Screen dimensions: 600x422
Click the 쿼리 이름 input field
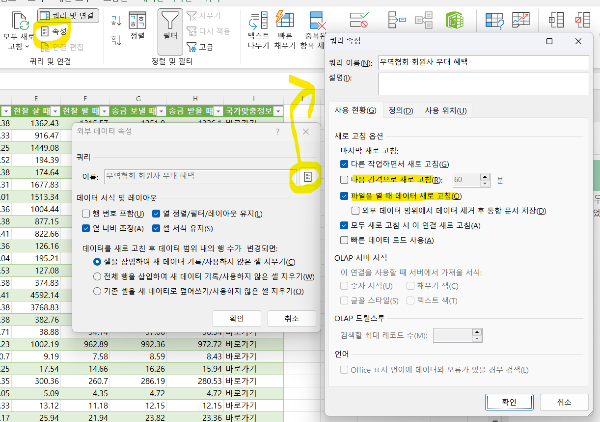click(x=483, y=62)
